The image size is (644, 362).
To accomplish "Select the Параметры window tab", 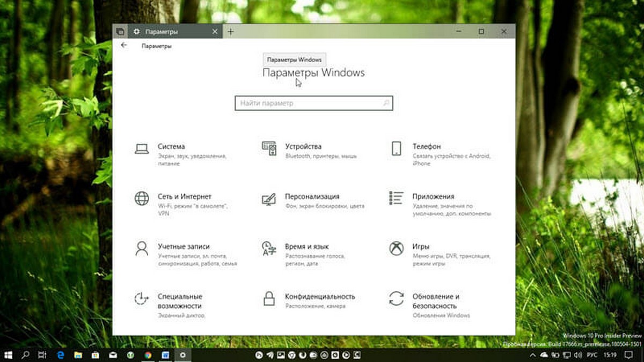I will (x=174, y=32).
